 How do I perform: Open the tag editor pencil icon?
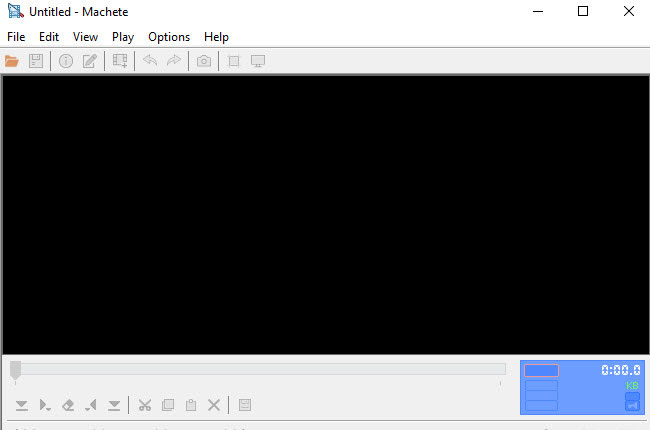point(90,61)
